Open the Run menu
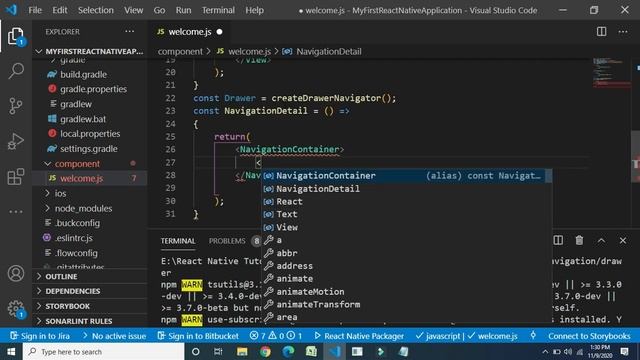640x360 pixels. click(183, 10)
